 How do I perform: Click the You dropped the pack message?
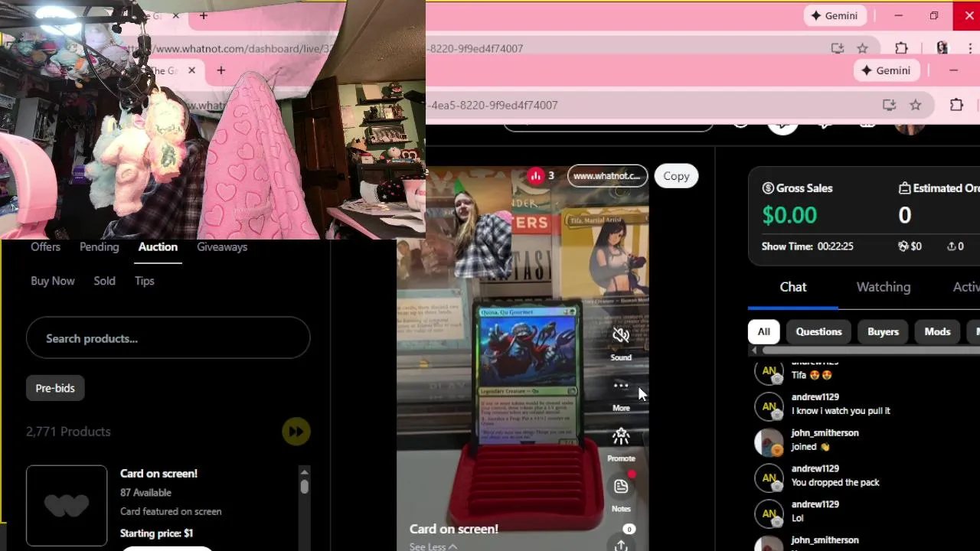pyautogui.click(x=835, y=483)
